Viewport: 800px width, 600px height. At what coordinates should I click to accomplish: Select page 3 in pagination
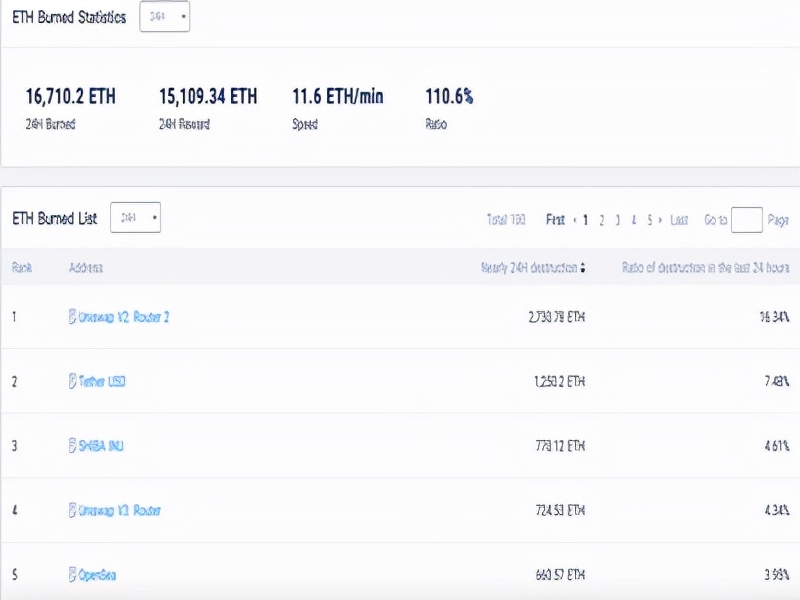[618, 220]
